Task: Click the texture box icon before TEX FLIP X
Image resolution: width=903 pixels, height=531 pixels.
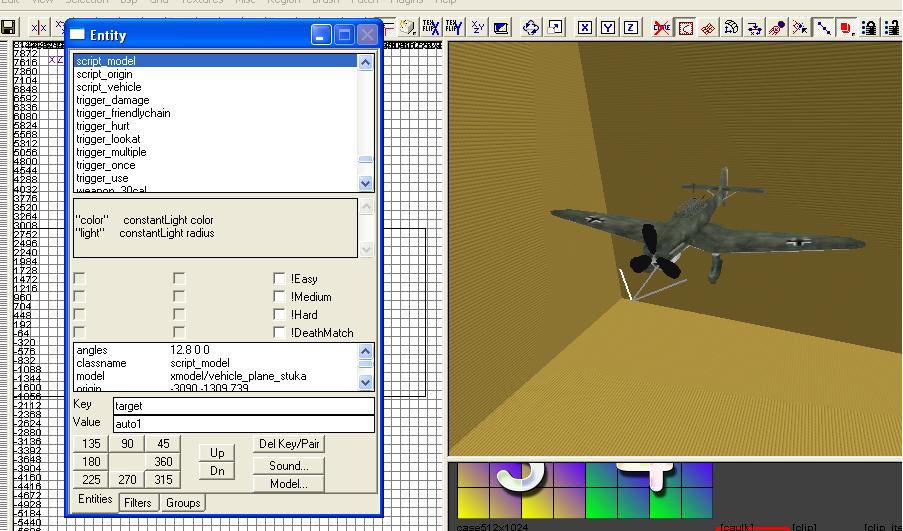Action: click(x=408, y=27)
